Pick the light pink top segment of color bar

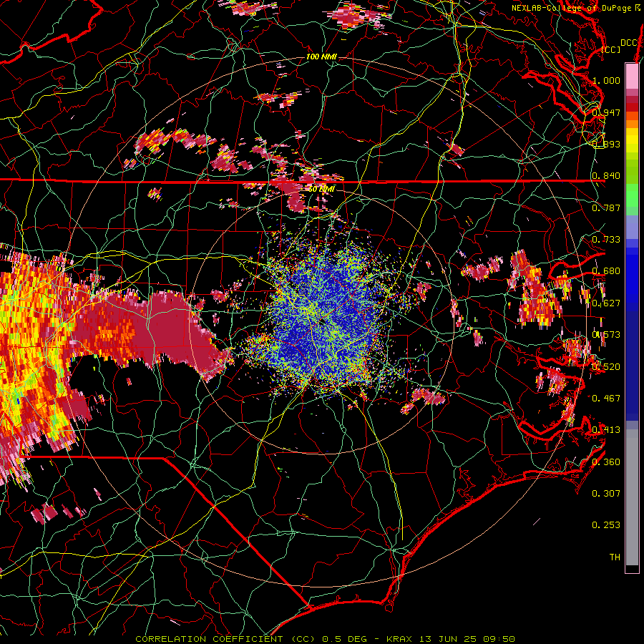point(632,77)
